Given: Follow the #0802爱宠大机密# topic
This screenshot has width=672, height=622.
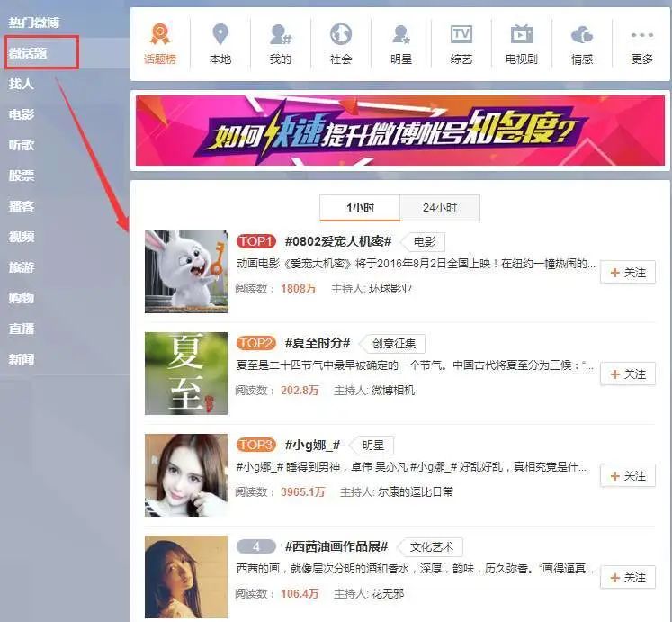Looking at the screenshot, I should [628, 273].
